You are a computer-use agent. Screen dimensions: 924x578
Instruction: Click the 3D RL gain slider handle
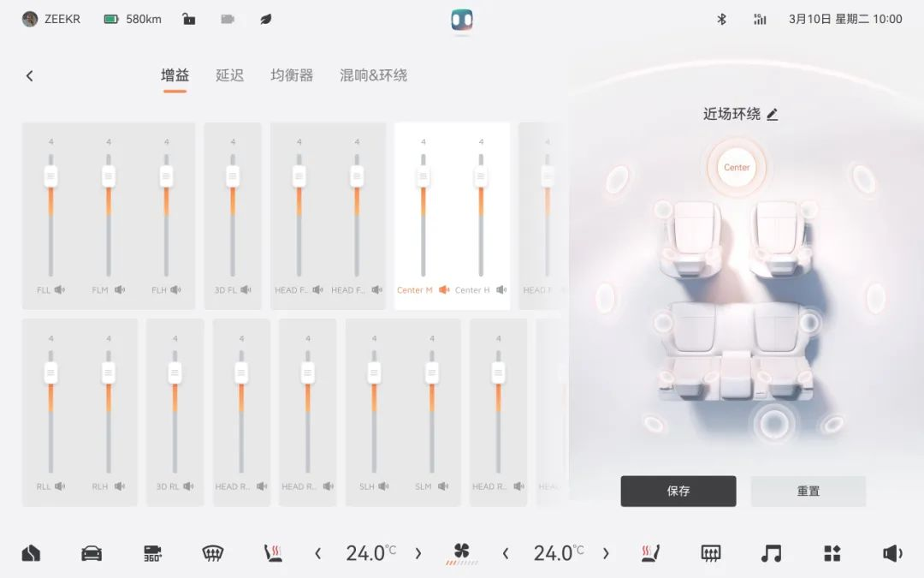175,372
